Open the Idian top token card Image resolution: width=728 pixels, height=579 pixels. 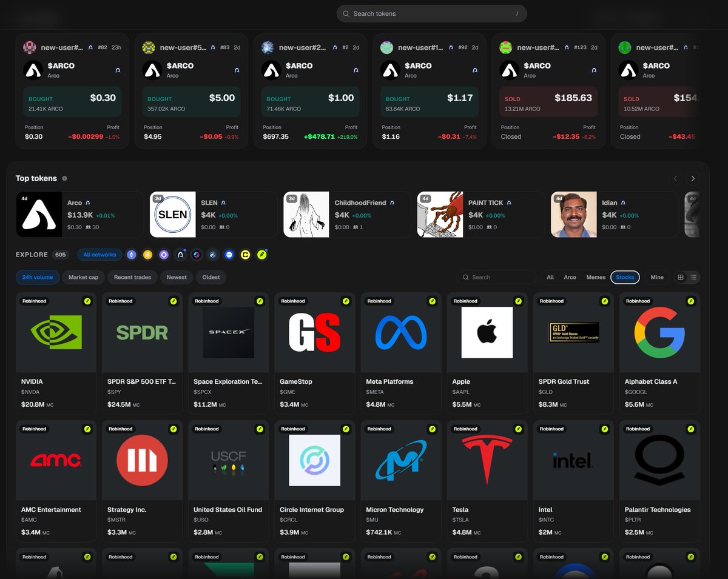tap(615, 215)
